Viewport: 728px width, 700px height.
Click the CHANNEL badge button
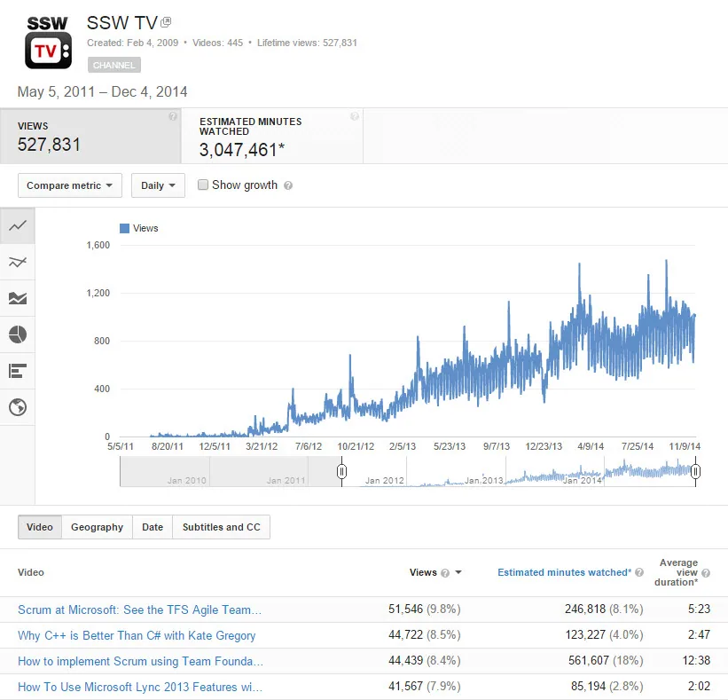click(114, 65)
